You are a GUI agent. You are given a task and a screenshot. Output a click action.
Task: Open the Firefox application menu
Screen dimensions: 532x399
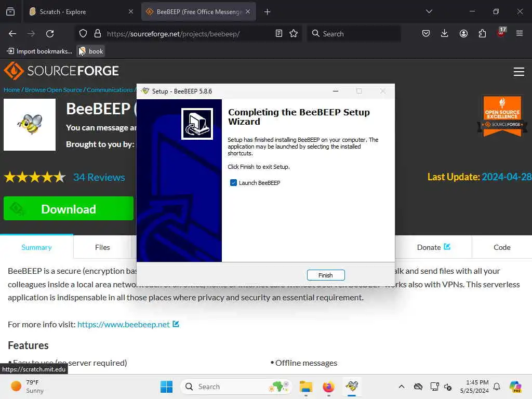click(x=520, y=34)
